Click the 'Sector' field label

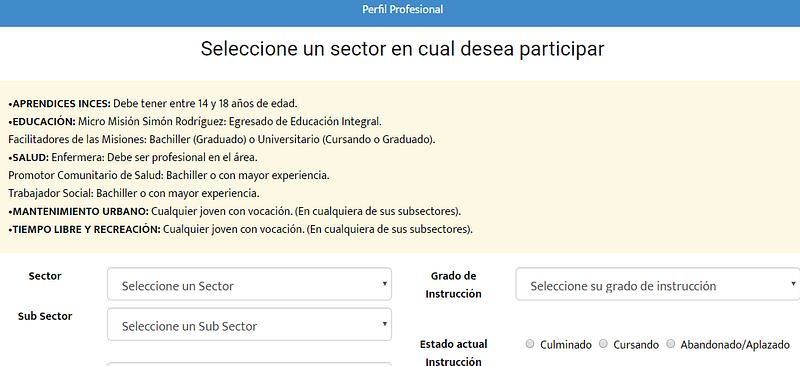45,276
